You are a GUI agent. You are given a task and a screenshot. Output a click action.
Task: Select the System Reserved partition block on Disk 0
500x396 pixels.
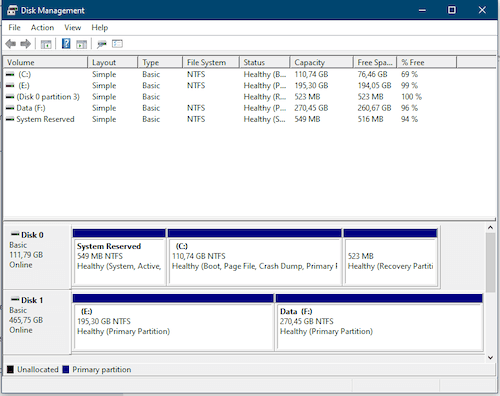coord(119,257)
